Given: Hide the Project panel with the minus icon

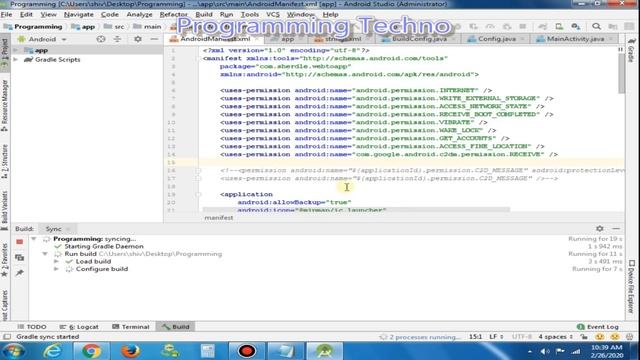Looking at the screenshot, I should coord(154,39).
